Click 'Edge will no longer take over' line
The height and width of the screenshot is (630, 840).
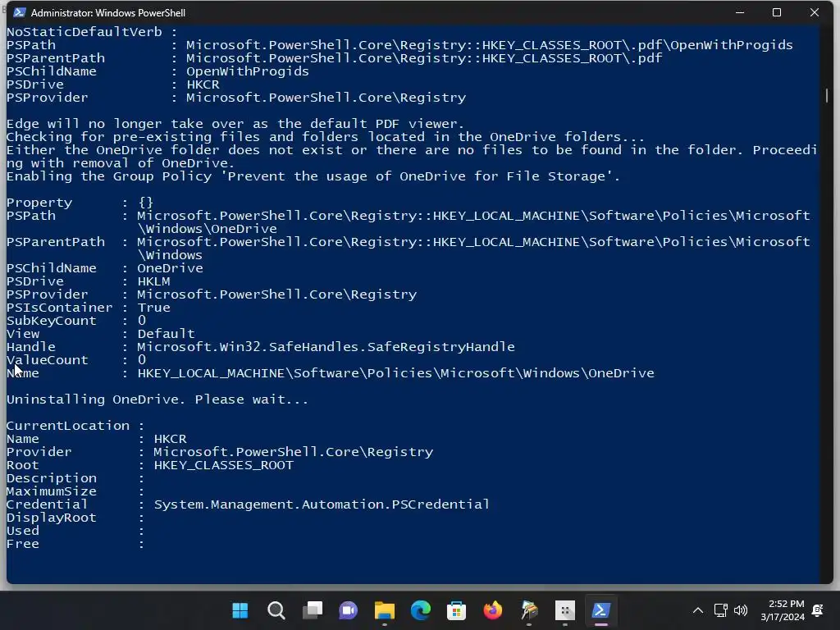click(235, 124)
